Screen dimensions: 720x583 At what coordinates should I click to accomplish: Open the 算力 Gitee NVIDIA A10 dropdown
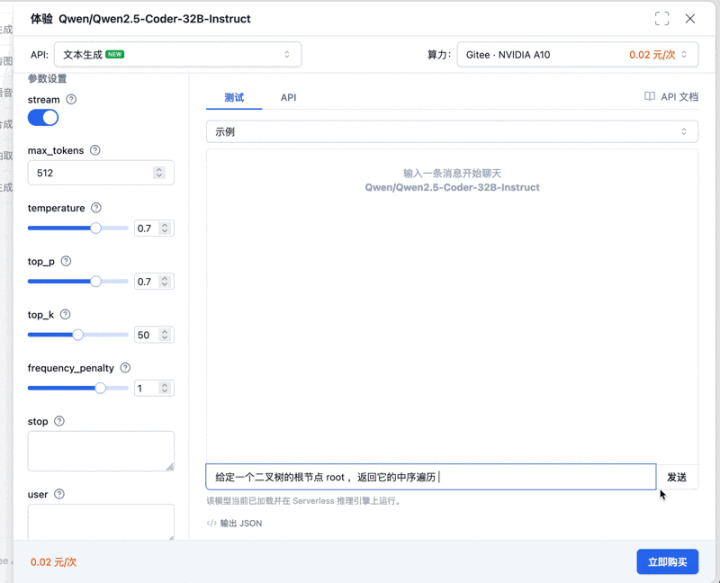point(578,55)
